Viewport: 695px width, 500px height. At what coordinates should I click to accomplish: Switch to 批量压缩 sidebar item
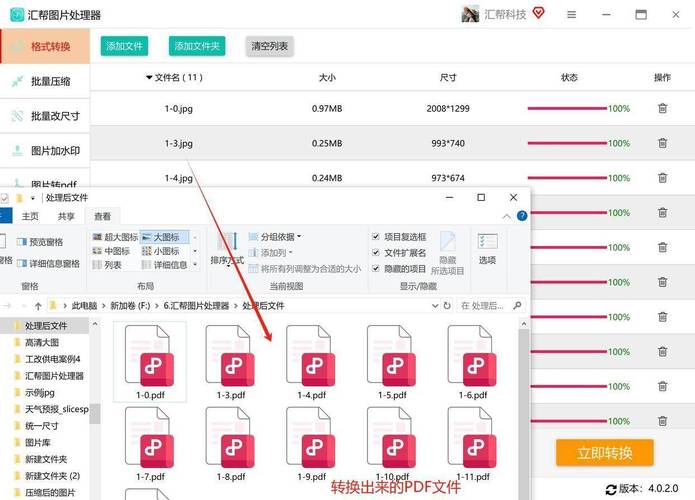45,81
